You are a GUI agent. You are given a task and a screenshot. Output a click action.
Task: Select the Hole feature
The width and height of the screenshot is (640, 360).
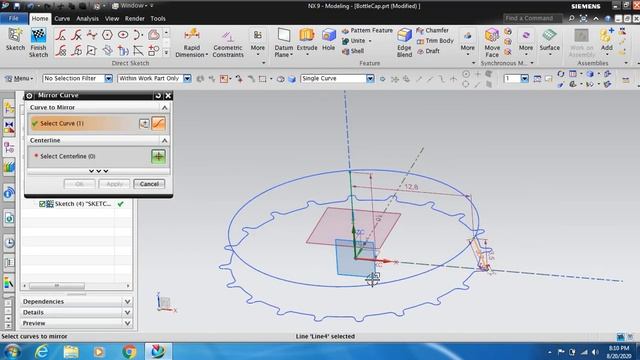(329, 40)
